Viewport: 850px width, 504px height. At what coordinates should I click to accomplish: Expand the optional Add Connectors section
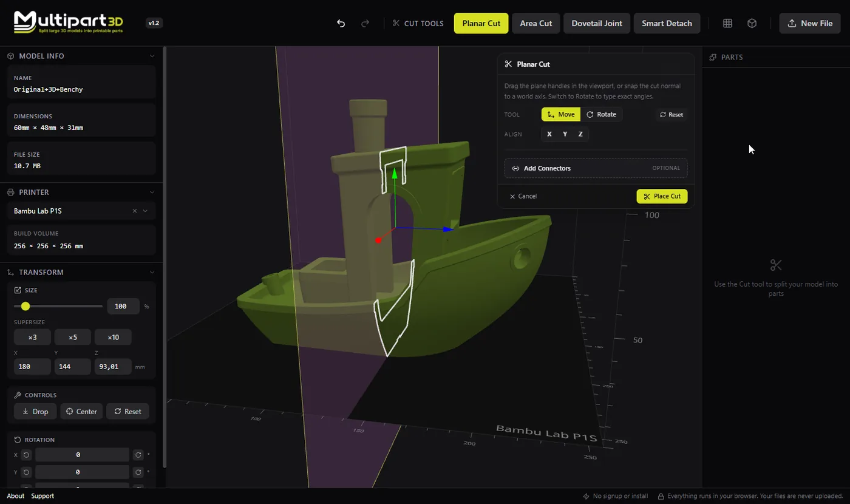coord(596,168)
